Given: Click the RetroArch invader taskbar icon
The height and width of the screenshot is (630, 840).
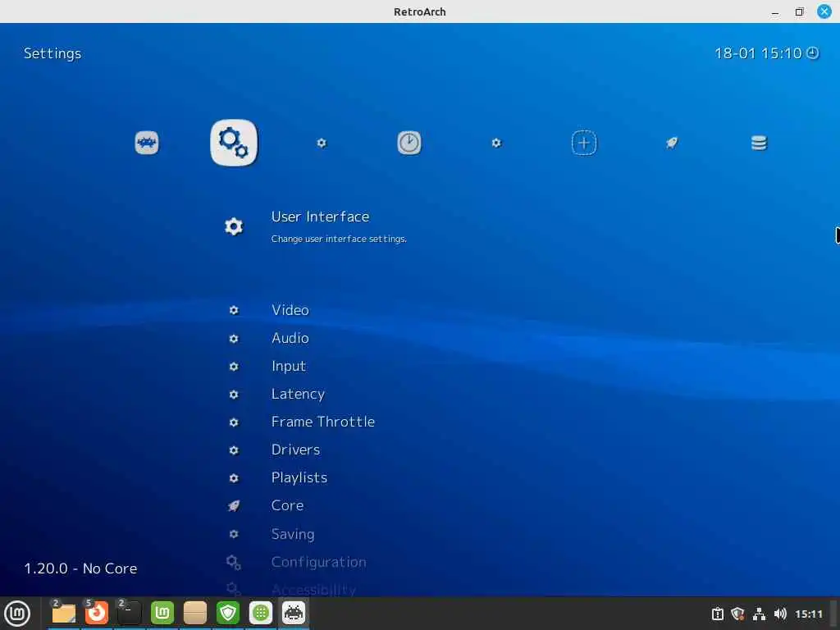Looking at the screenshot, I should tap(294, 614).
